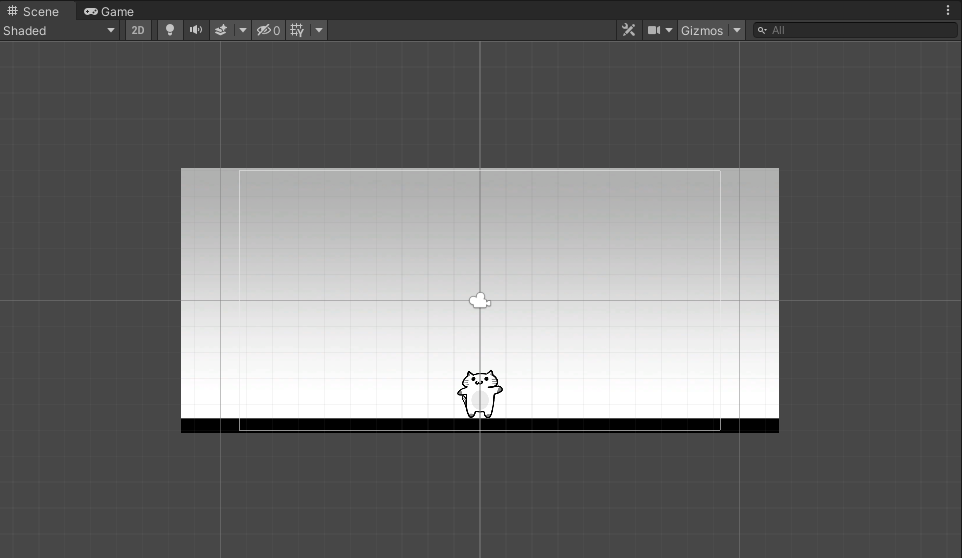Click the scene search field
Screen dimensions: 962x558
855,30
